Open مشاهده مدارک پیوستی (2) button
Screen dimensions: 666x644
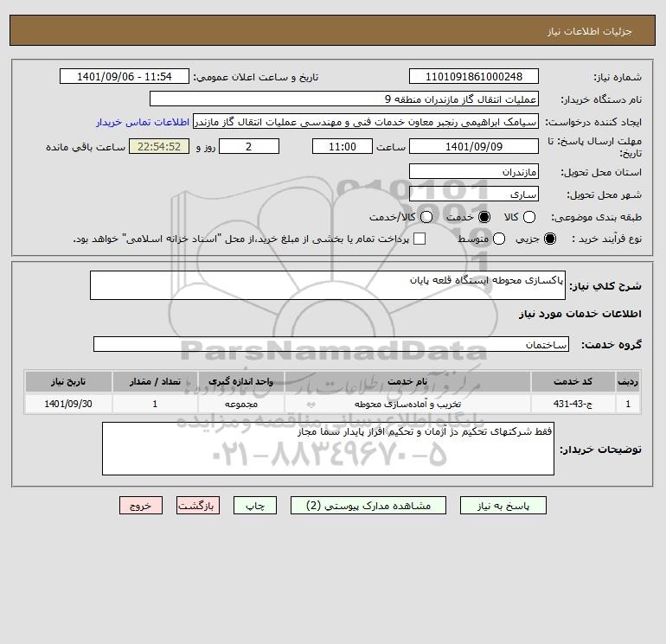click(x=368, y=506)
